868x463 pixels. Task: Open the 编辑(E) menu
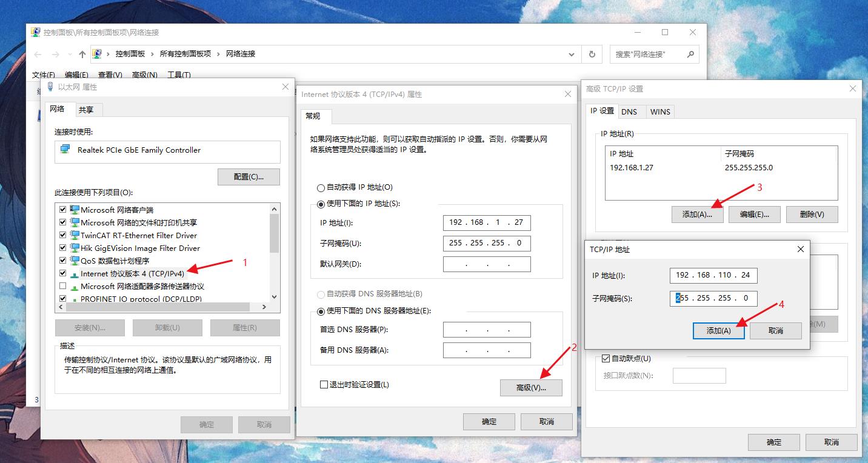click(76, 75)
